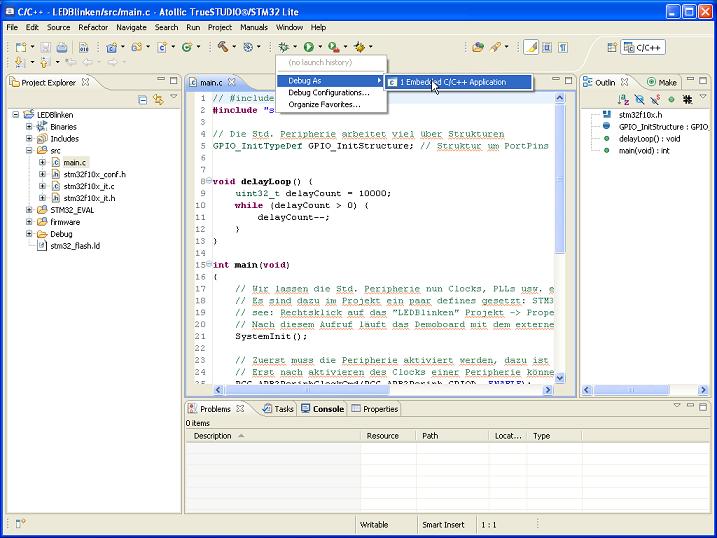Click the Print toolbar icon
The image size is (717, 538).
pyautogui.click(x=62, y=47)
